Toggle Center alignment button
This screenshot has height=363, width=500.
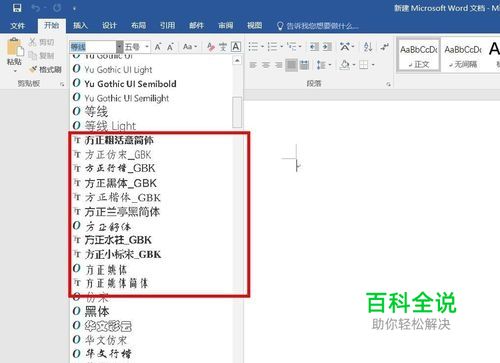tap(266, 65)
